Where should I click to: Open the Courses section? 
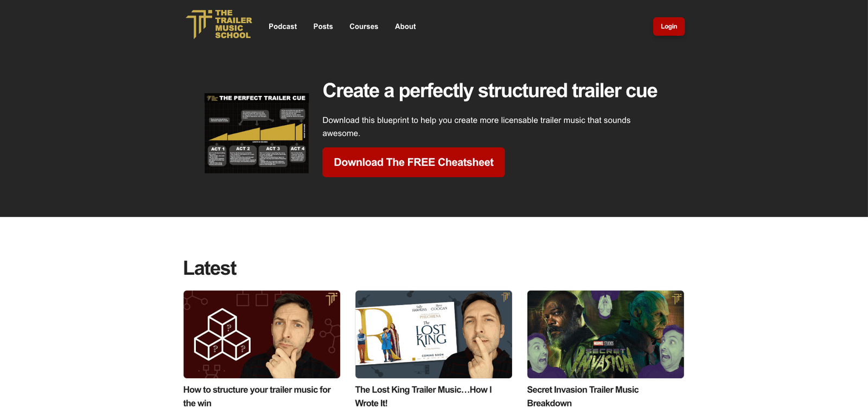coord(363,27)
